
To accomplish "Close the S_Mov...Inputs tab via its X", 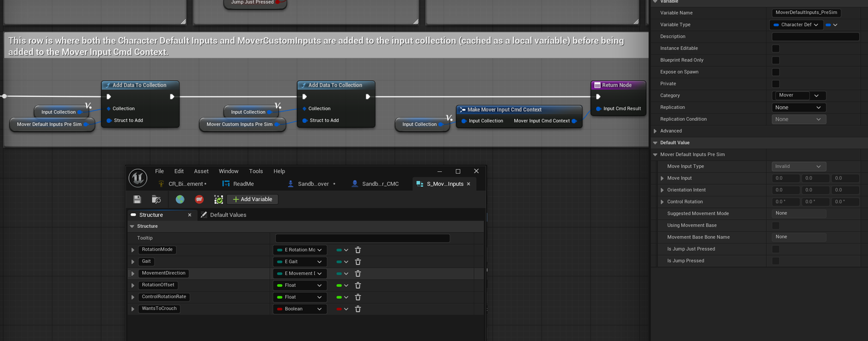I will pos(468,184).
